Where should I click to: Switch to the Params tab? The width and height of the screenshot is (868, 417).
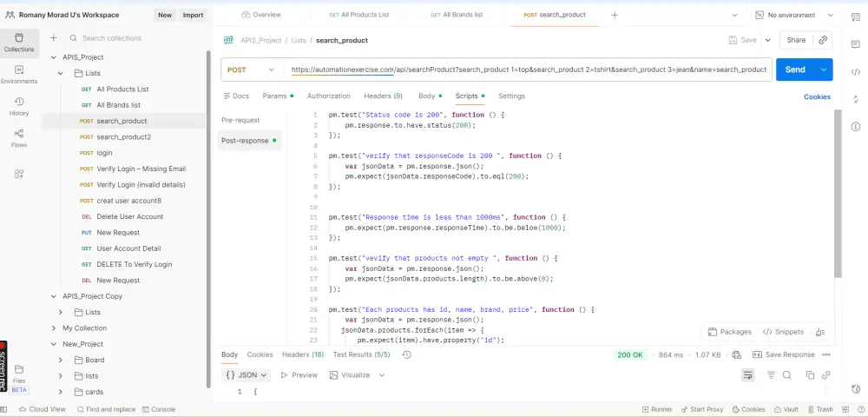click(278, 96)
